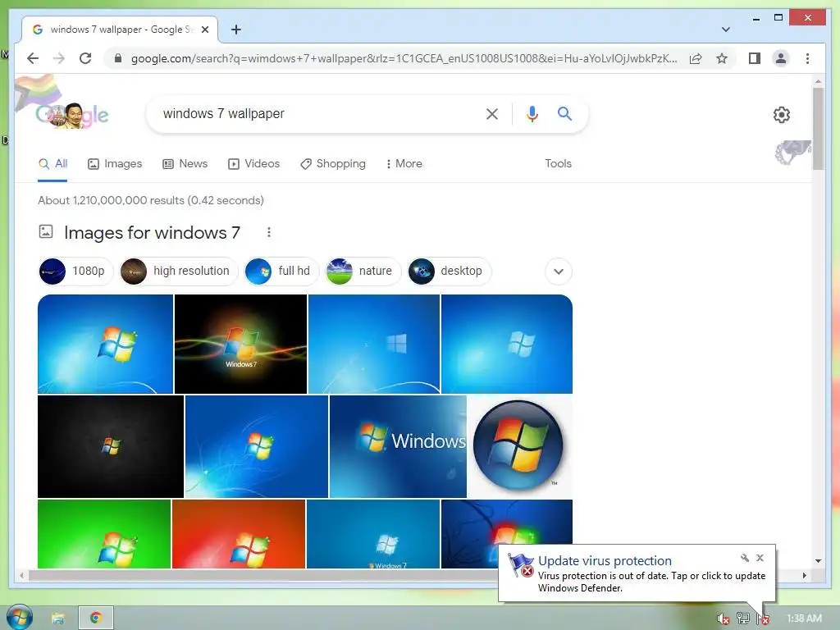Filter images by high resolution chip

click(x=178, y=271)
